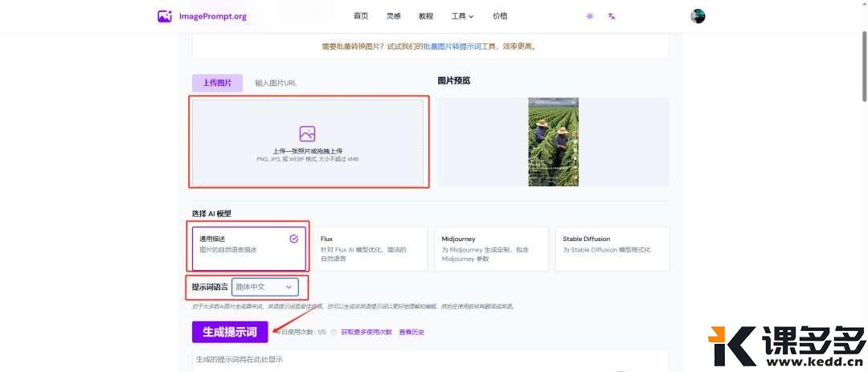Click the checkmark icon on 通用描述 card
Image resolution: width=868 pixels, height=372 pixels.
coord(293,239)
